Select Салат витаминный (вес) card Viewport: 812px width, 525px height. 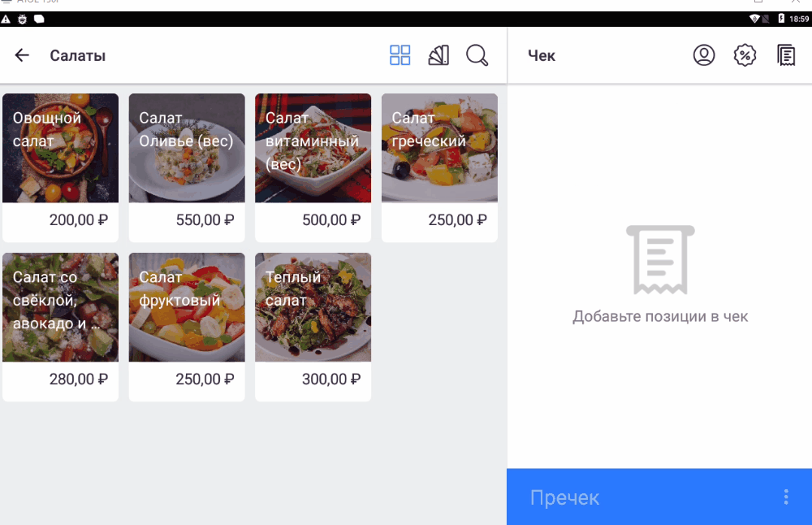[313, 167]
